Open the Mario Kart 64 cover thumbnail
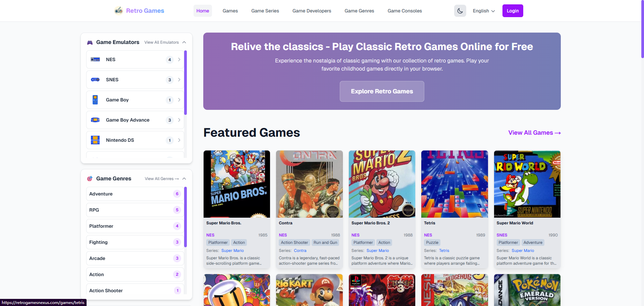This screenshot has height=306, width=644. [x=309, y=290]
